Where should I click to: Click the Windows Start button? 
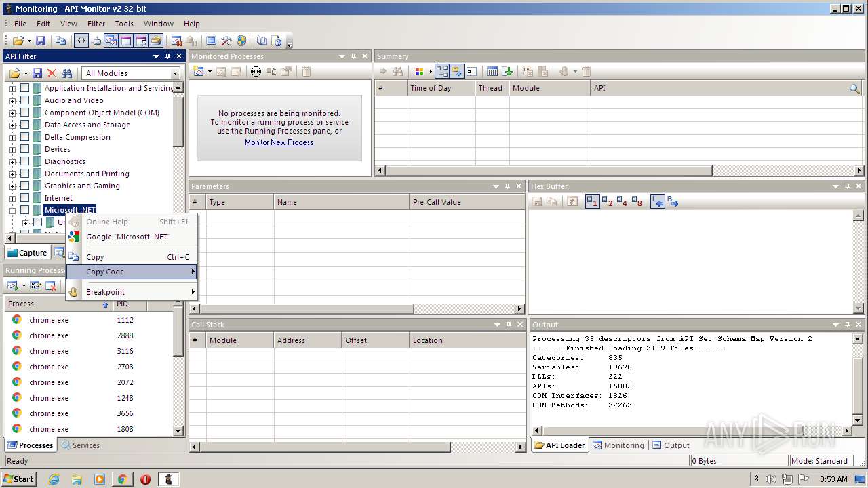(18, 479)
